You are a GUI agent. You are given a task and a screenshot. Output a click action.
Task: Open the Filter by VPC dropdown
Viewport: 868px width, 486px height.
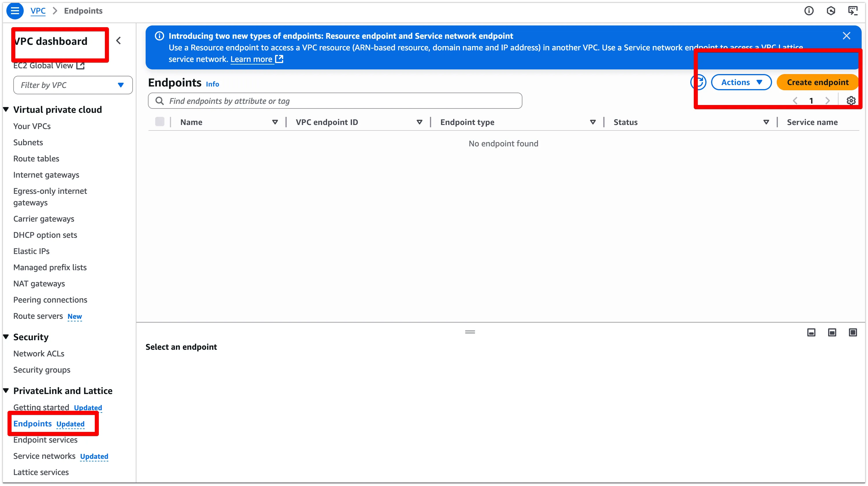click(73, 85)
